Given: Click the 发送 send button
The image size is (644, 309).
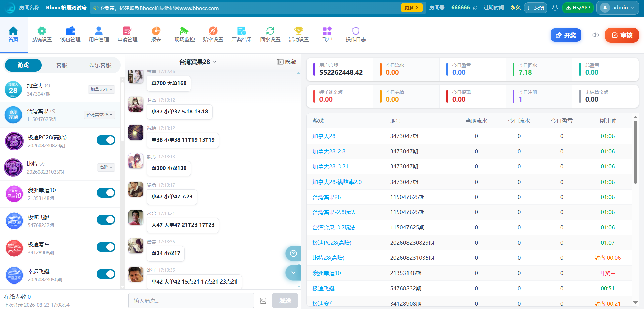Looking at the screenshot, I should click(285, 301).
